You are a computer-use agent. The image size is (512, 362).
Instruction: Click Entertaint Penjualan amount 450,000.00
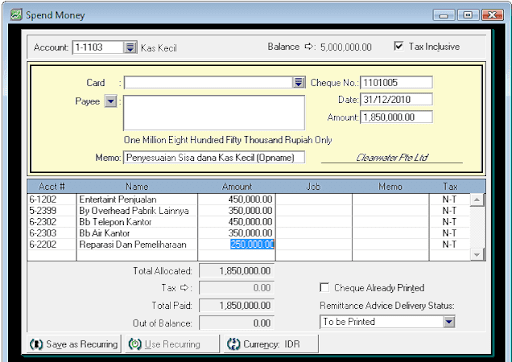pyautogui.click(x=236, y=199)
